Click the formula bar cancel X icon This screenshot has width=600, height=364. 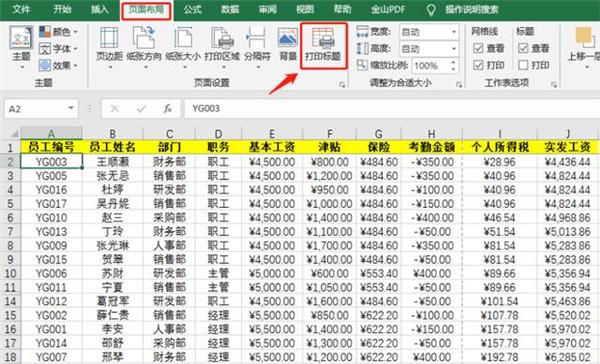coord(114,109)
